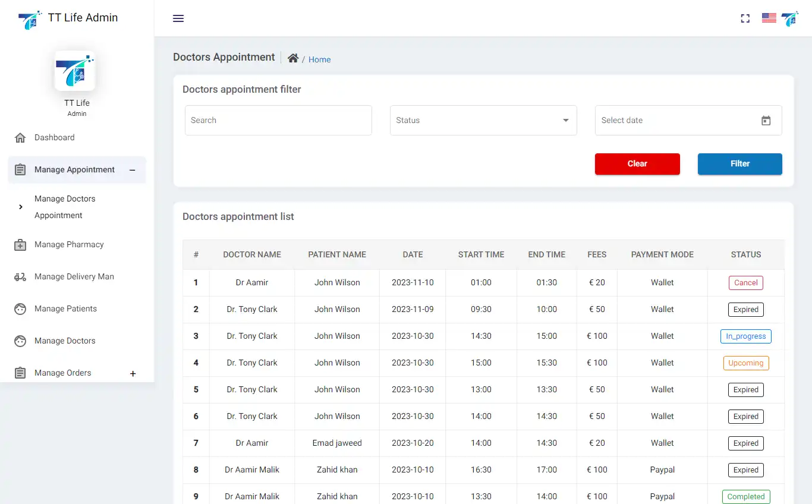The height and width of the screenshot is (504, 812).
Task: Collapse the Manage Appointment menu
Action: point(133,170)
